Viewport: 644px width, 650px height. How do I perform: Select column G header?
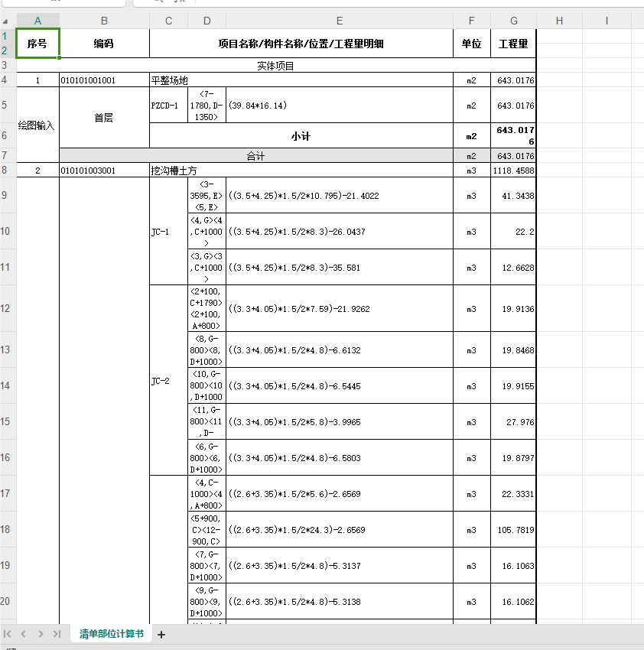[513, 21]
